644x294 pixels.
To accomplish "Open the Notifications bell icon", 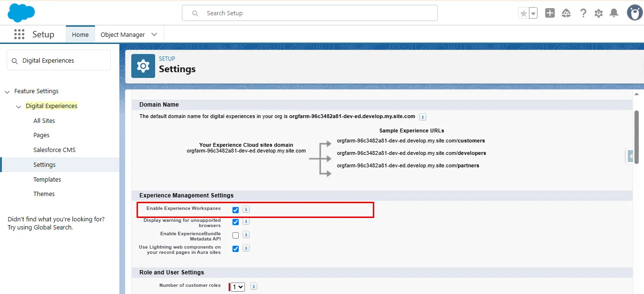I will coord(614,13).
